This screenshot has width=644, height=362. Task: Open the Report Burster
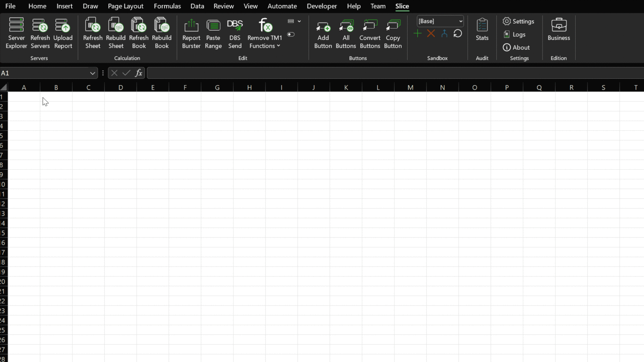tap(191, 33)
